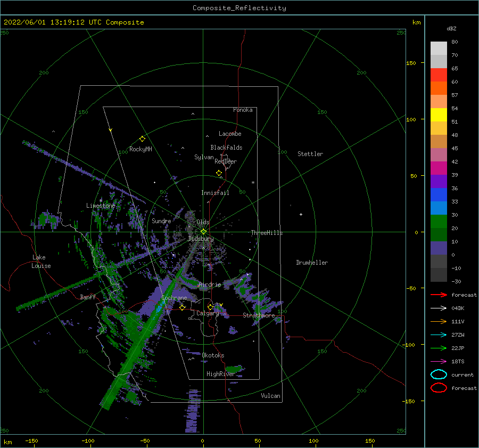Click the Lacombe city label
Screen dimensions: 479x448
coord(230,134)
